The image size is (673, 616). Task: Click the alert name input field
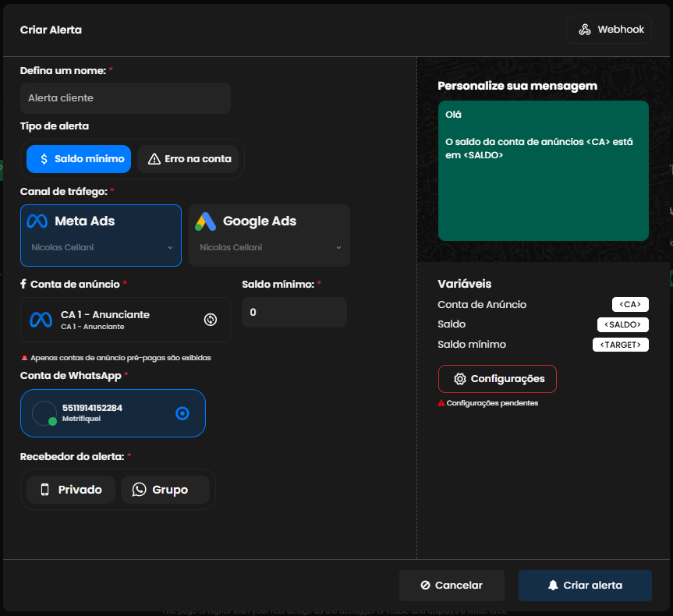tap(125, 98)
